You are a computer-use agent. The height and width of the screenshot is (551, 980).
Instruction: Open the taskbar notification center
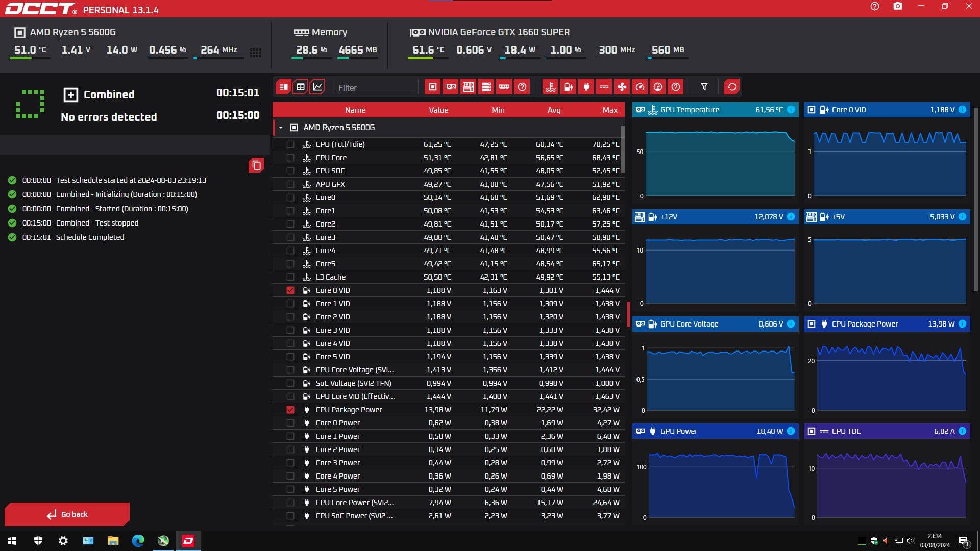pyautogui.click(x=964, y=541)
